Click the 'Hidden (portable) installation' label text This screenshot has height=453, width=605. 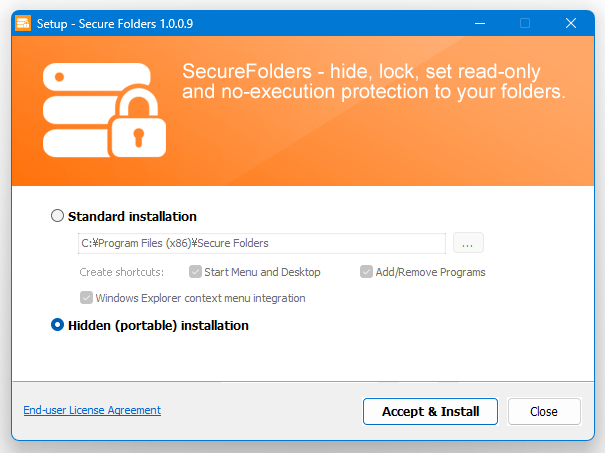[158, 326]
